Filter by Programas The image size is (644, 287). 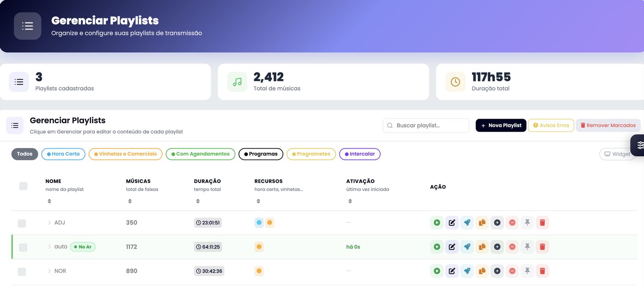261,154
